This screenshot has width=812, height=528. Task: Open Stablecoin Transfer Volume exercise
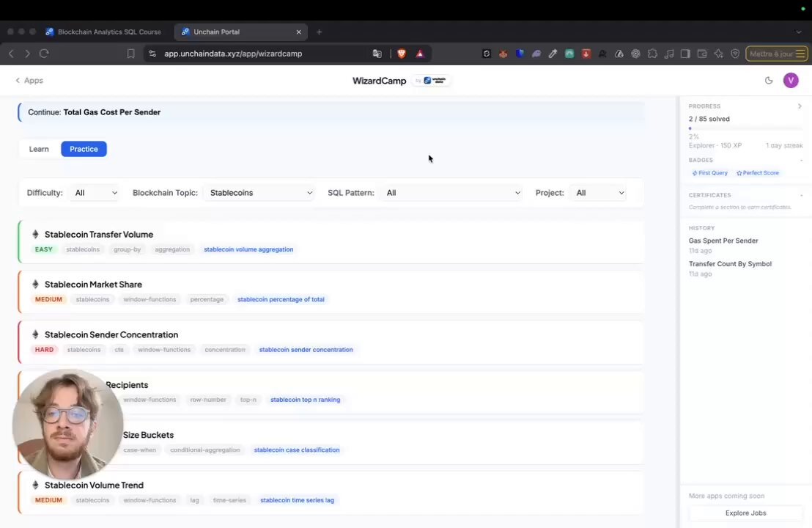(331, 241)
